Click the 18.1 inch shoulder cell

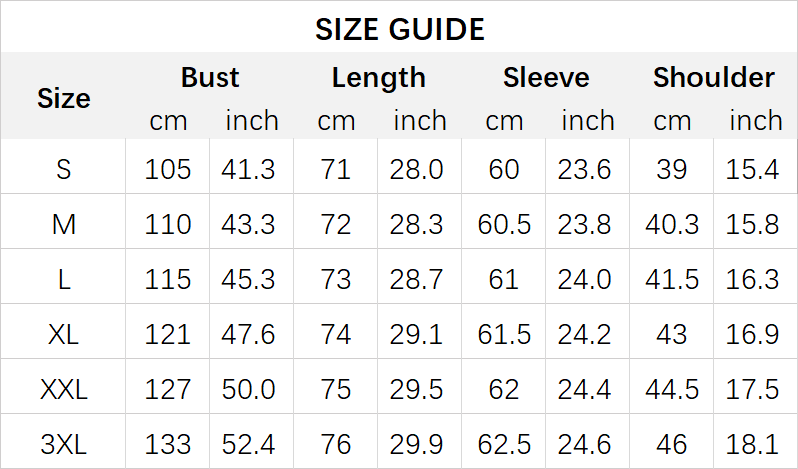[x=753, y=443]
